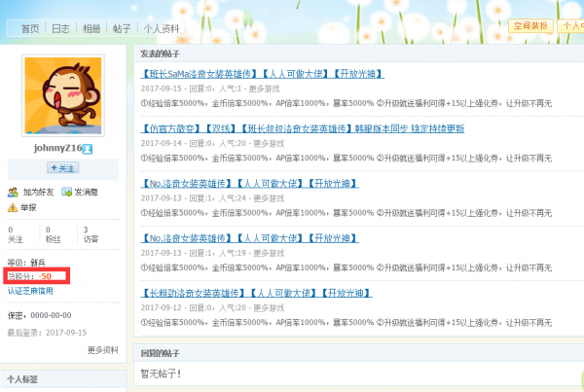Click 更多游戏 under the 2017-09-14 post
This screenshot has width=584, height=392.
point(269,144)
